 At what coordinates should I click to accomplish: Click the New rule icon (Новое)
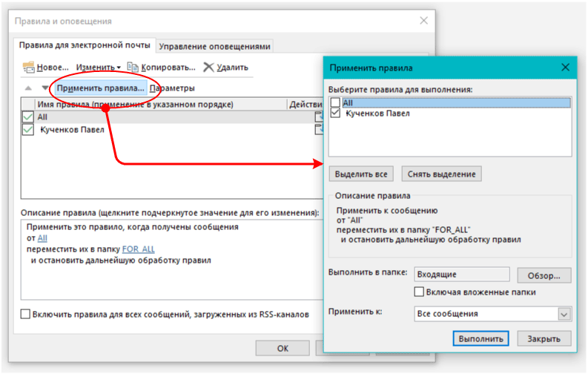30,68
